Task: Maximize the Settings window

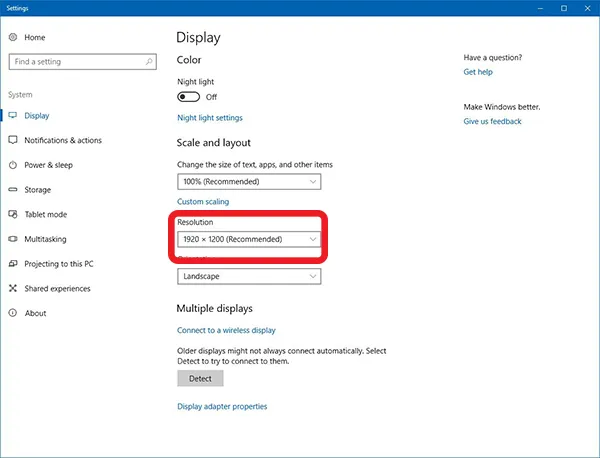Action: [x=564, y=8]
